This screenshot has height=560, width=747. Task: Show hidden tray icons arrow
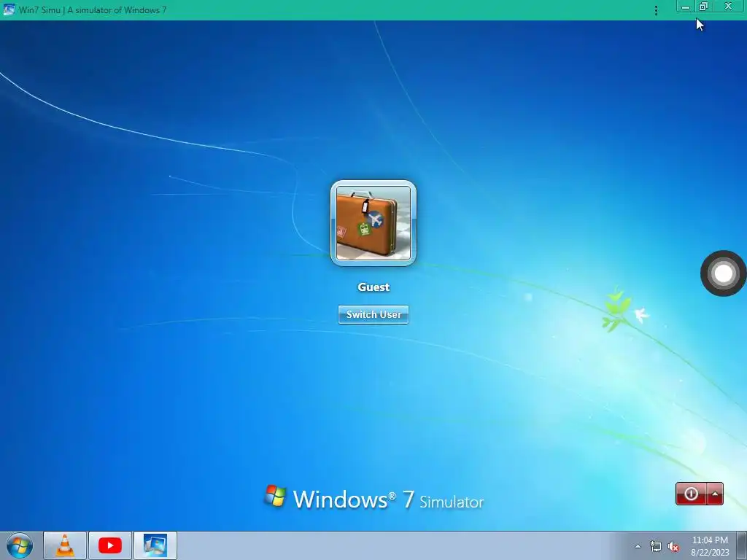click(x=638, y=547)
